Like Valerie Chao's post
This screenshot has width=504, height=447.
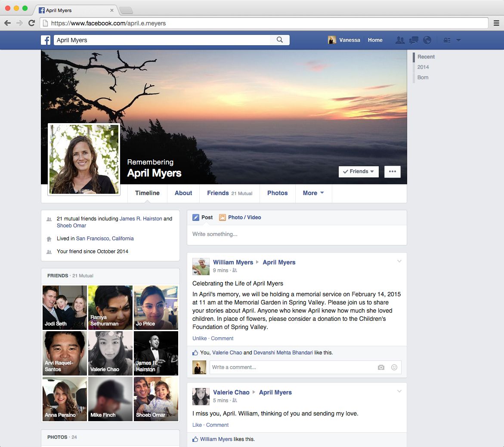click(x=197, y=425)
